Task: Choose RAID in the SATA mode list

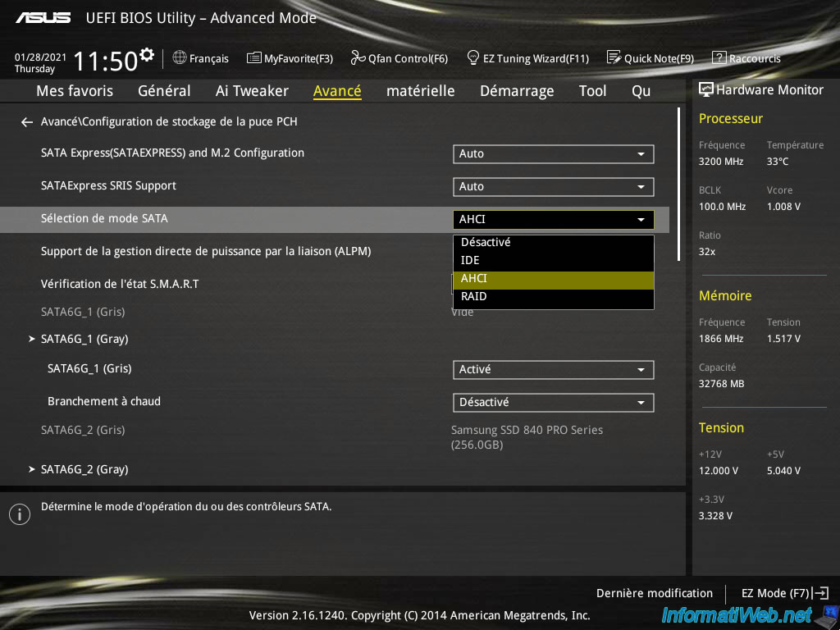Action: [554, 296]
